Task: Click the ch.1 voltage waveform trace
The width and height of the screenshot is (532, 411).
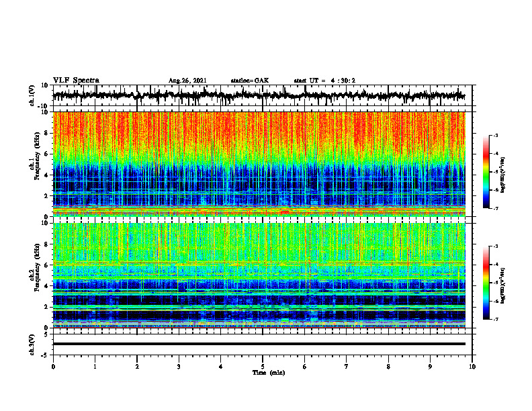Action: pyautogui.click(x=259, y=95)
